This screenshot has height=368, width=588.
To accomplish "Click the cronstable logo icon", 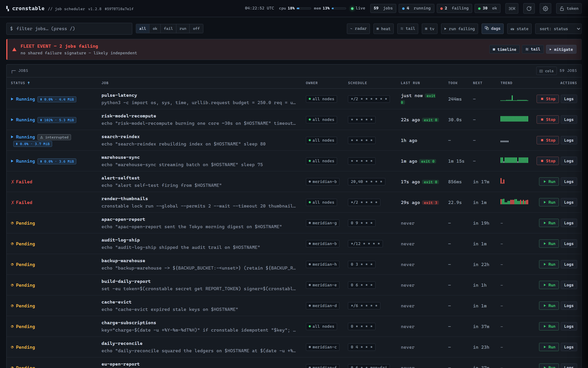I will pos(8,9).
